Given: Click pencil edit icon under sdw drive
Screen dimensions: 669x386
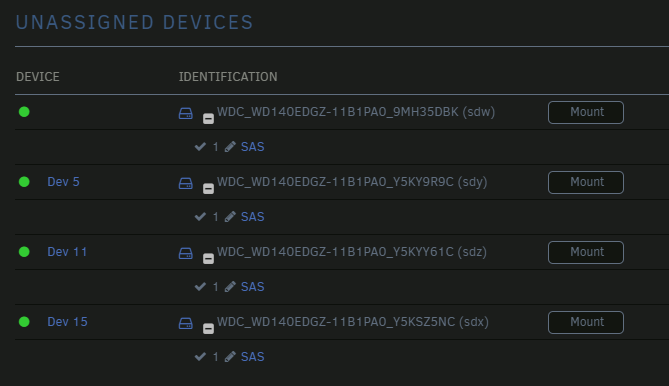Looking at the screenshot, I should pos(230,147).
